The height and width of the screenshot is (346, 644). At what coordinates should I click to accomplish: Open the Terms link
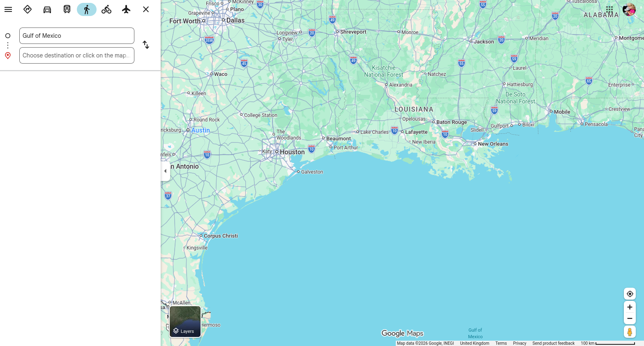[501, 344]
